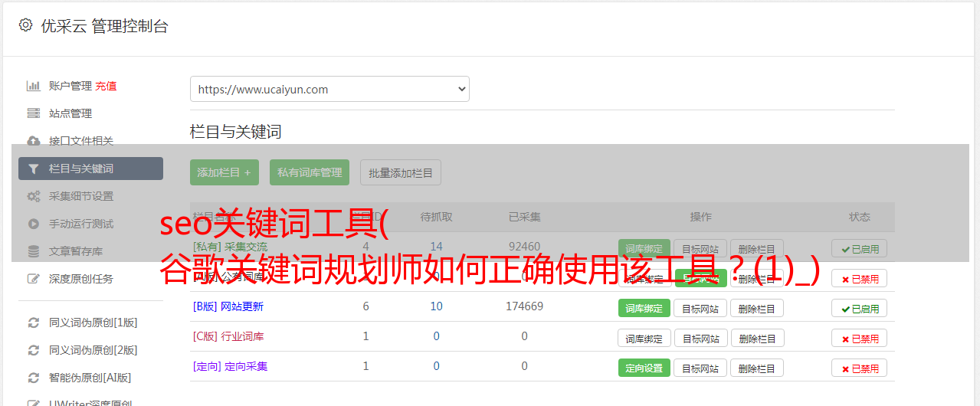Image resolution: width=980 pixels, height=406 pixels.
Task: Click the 操作 column header
Action: click(700, 217)
